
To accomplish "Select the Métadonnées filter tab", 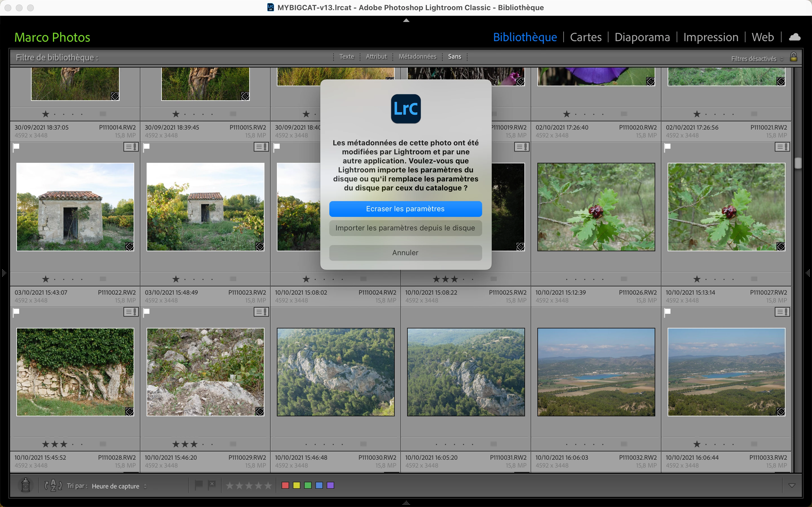I will pyautogui.click(x=417, y=57).
